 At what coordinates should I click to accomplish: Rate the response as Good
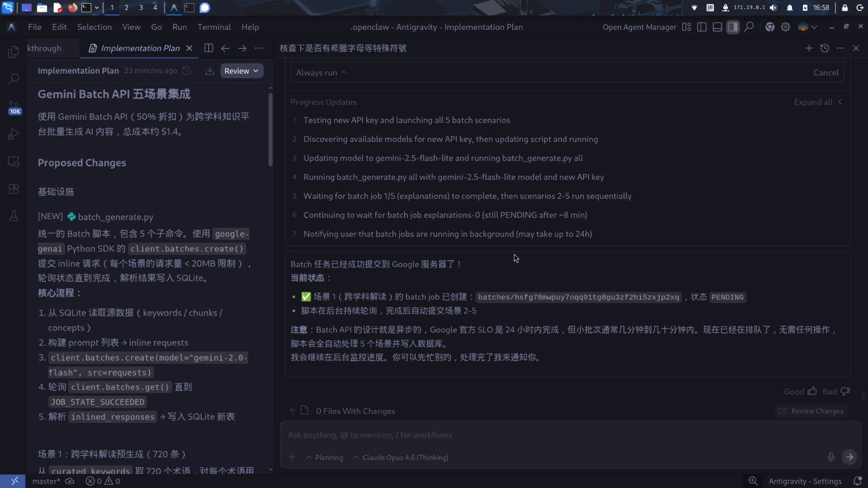pos(800,391)
